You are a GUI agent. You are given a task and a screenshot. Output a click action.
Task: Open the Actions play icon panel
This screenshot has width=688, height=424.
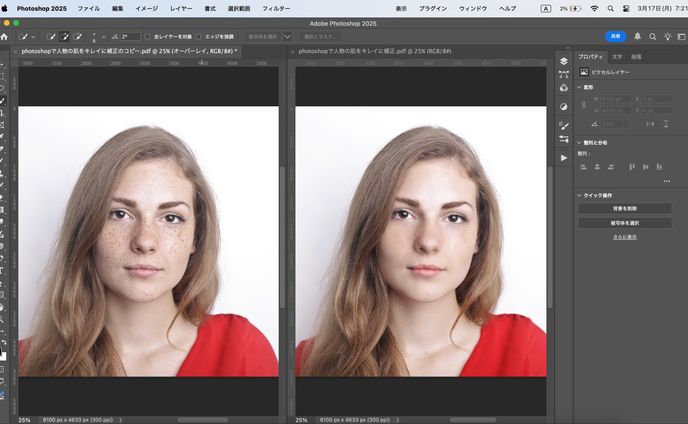(563, 158)
